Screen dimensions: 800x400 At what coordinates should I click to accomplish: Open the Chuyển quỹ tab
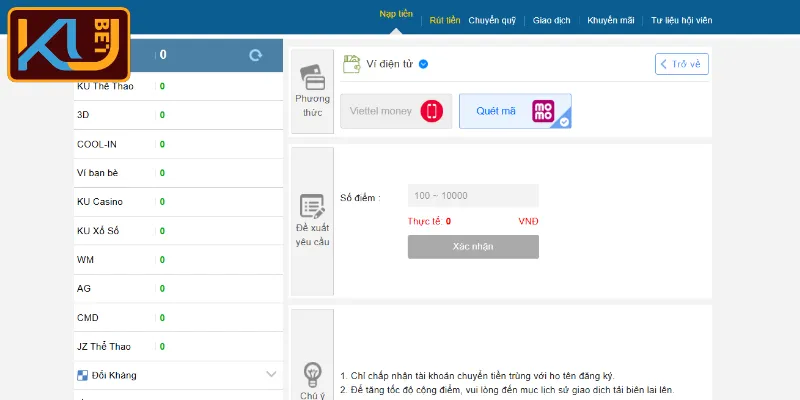[492, 20]
